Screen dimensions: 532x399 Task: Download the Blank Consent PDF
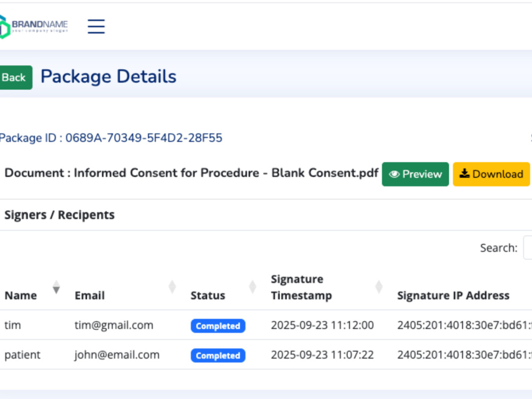coord(491,174)
